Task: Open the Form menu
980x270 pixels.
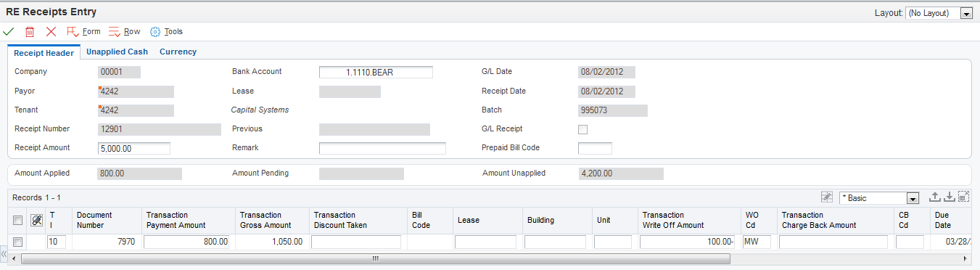Action: 83,32
